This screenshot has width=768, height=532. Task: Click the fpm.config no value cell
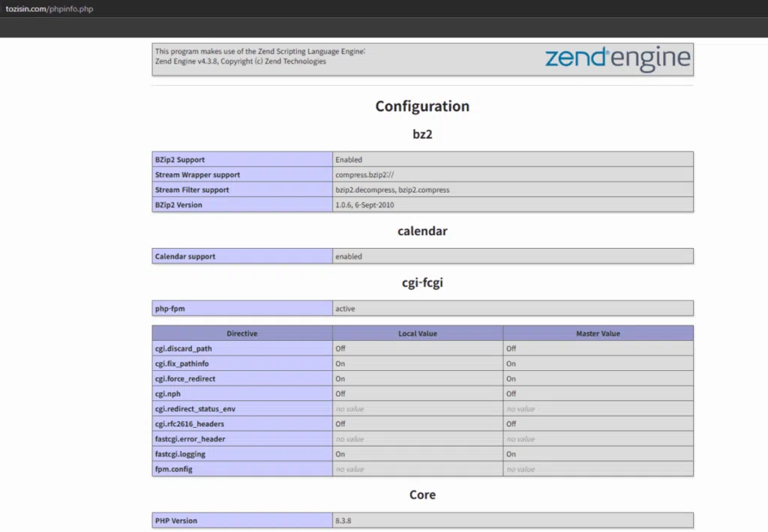pyautogui.click(x=417, y=468)
